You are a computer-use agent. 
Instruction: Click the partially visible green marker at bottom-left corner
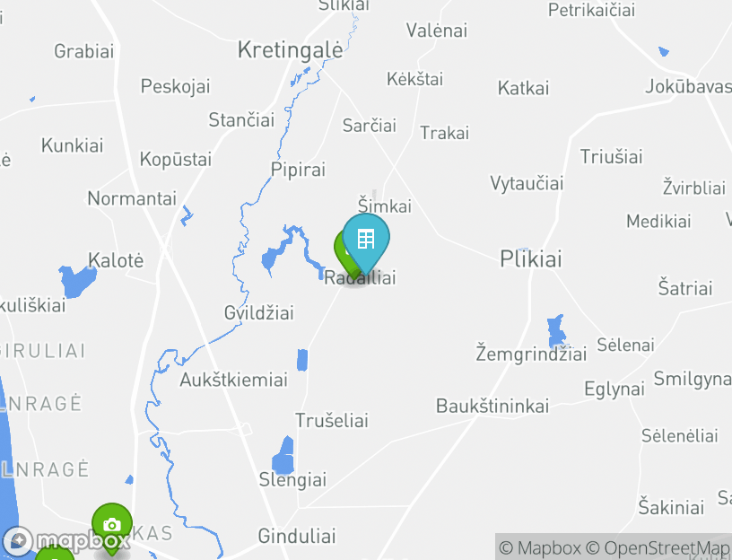[55, 553]
